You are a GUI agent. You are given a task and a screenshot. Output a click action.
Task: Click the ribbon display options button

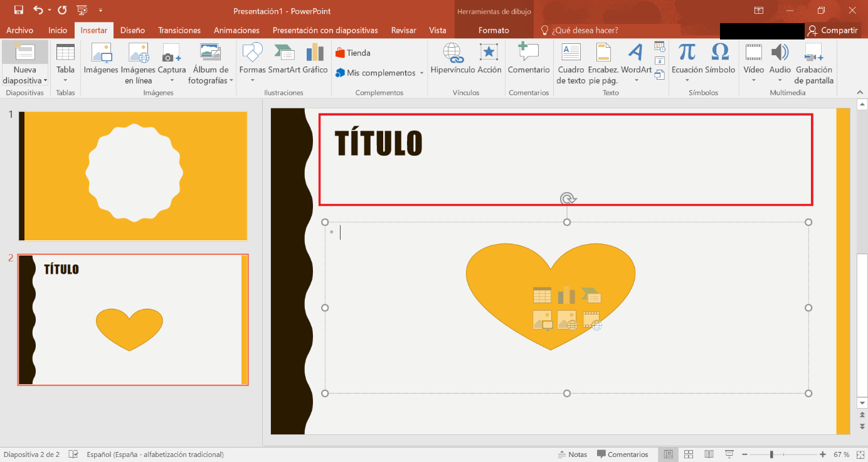click(x=759, y=10)
